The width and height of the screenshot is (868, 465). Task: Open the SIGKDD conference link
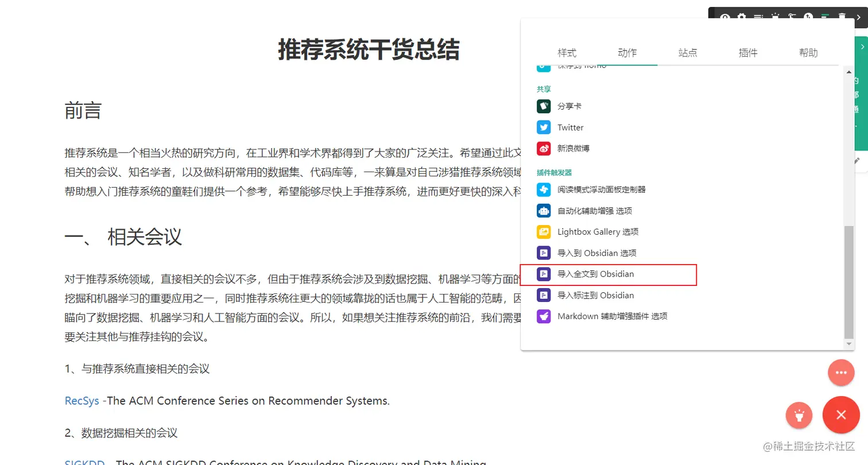(84, 462)
